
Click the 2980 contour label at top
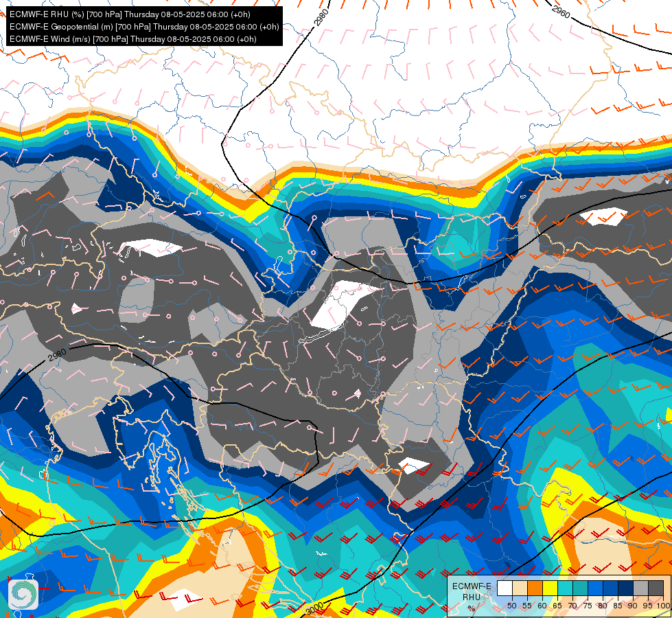coord(321,18)
